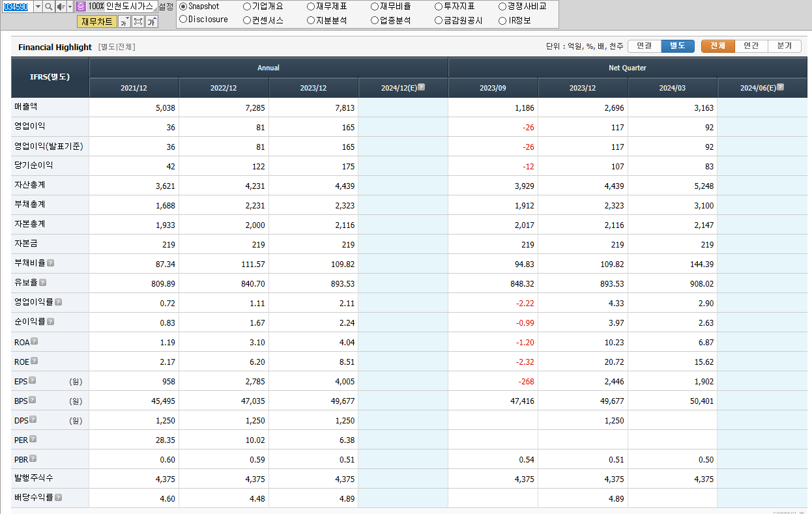Click help icon next to 유보율
The width and height of the screenshot is (812, 514).
click(x=43, y=283)
